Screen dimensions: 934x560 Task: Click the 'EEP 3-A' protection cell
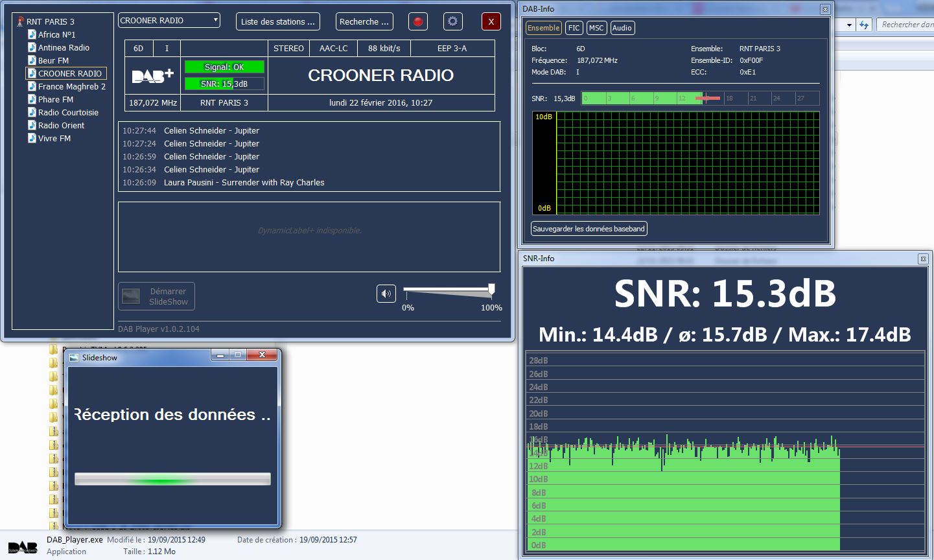pos(452,49)
